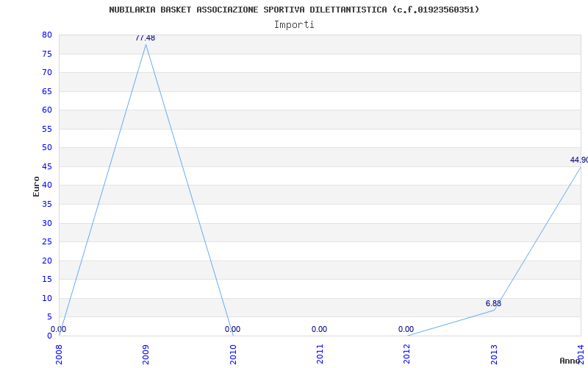Click the 25 y-axis tick label

point(47,242)
